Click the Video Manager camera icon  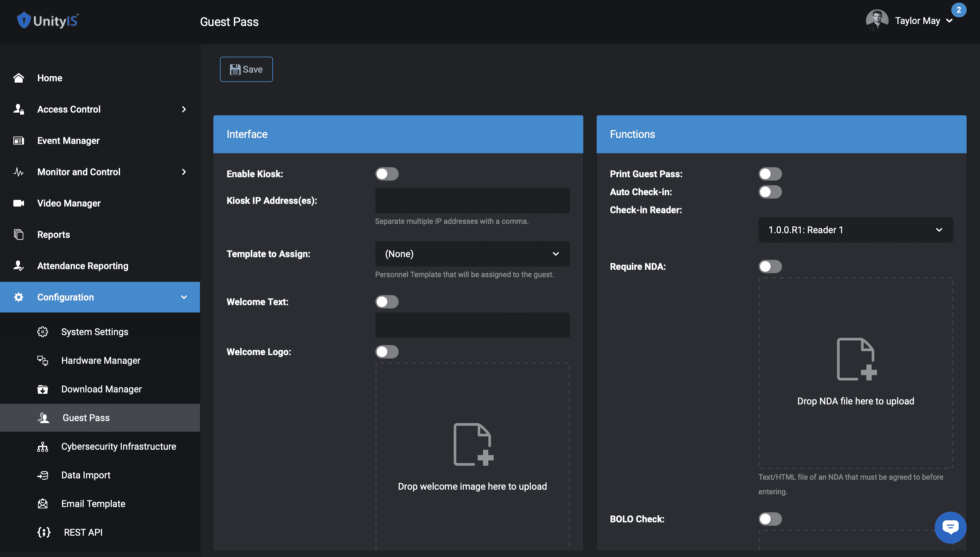tap(18, 203)
